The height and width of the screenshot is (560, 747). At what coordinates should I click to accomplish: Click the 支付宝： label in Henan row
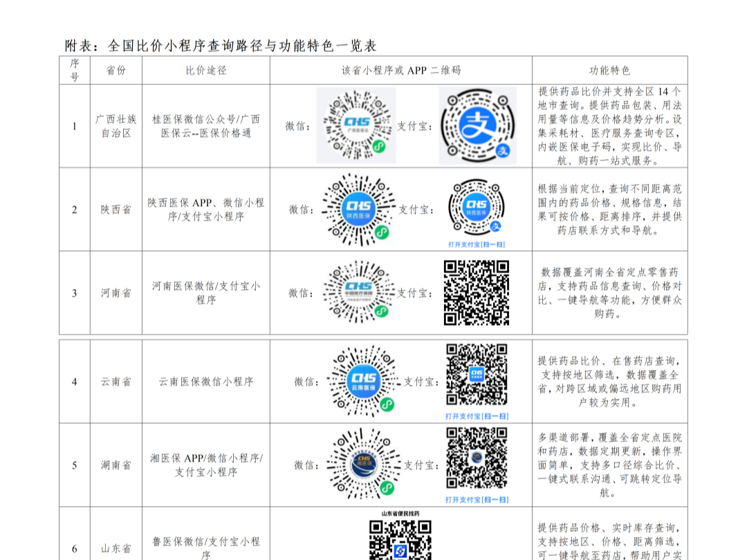click(x=416, y=293)
